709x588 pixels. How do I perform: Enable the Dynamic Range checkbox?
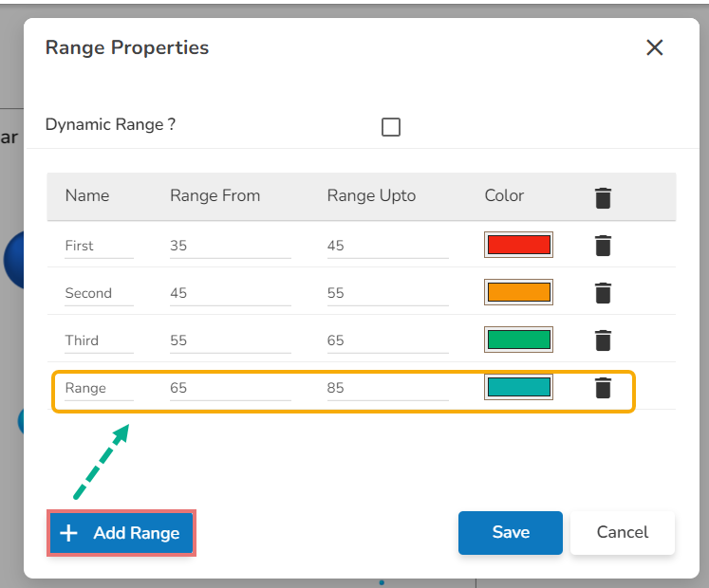[391, 127]
